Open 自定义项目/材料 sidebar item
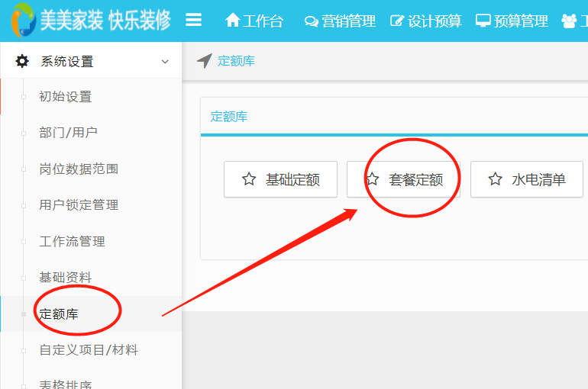Image resolution: width=588 pixels, height=389 pixels. (89, 350)
